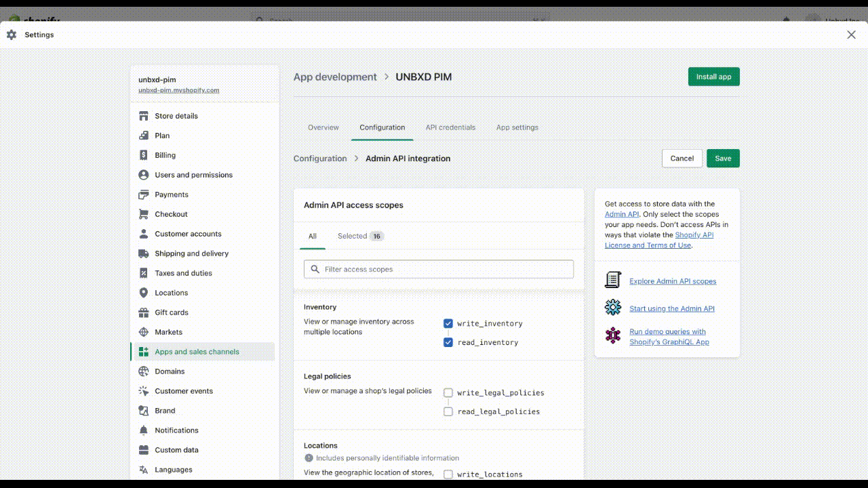Open Run demo queries with GraphiQL link

[669, 337]
